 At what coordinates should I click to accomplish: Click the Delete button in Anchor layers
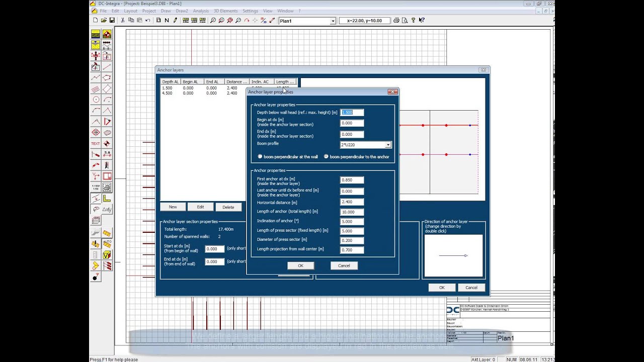[228, 207]
